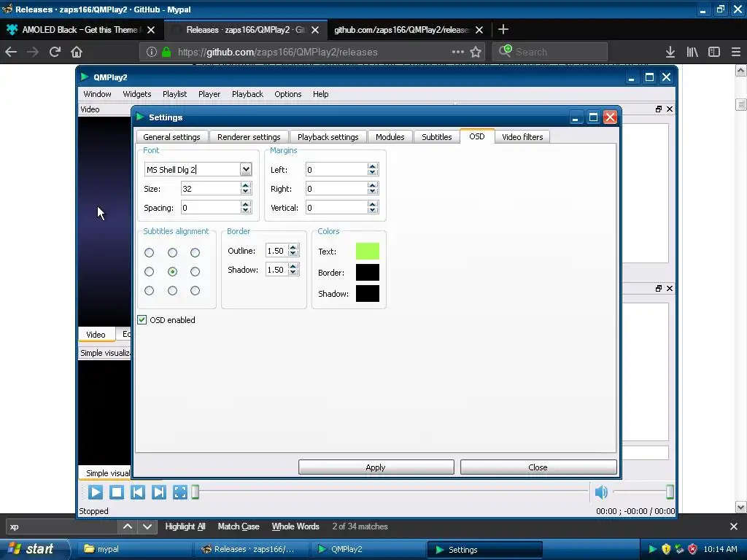747x560 pixels.
Task: Adjust Left margin stepper arrows
Action: coord(373,169)
